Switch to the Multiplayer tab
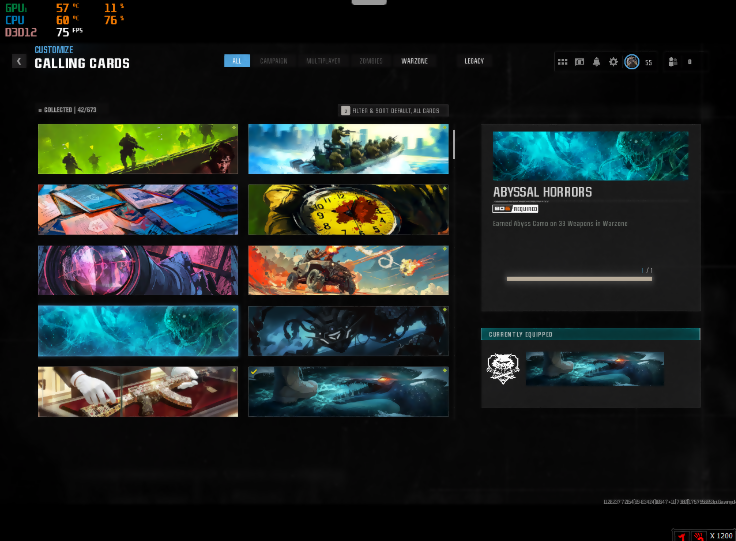The width and height of the screenshot is (736, 541). [323, 61]
